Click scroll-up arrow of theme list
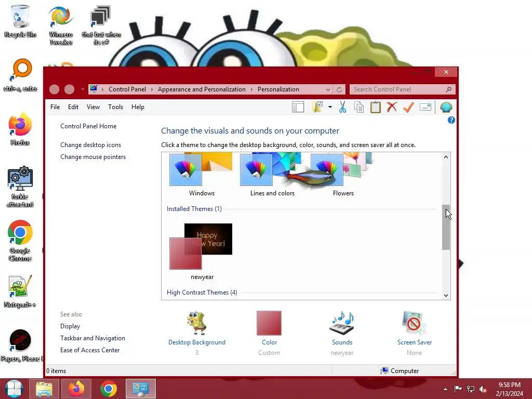The width and height of the screenshot is (532, 399). tap(446, 157)
